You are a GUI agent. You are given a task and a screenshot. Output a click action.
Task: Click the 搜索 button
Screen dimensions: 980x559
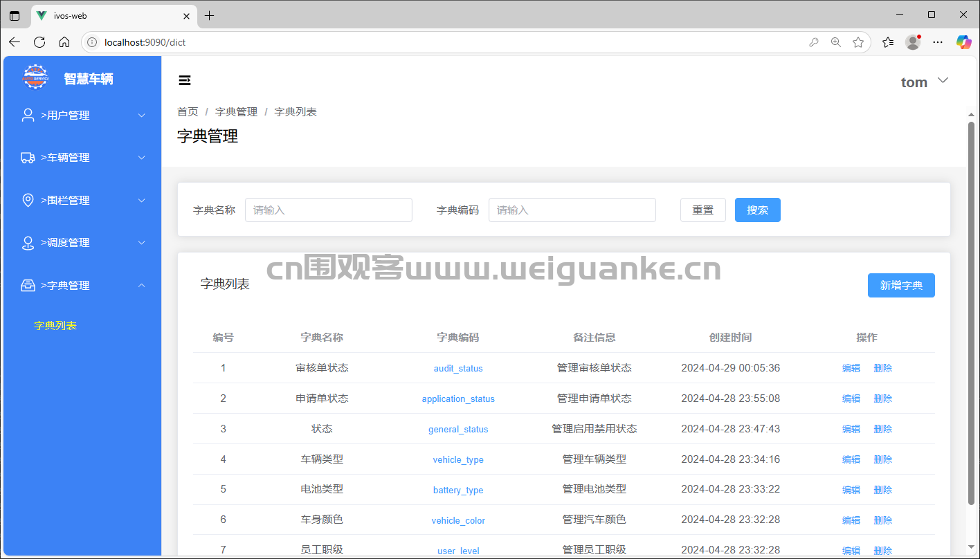click(x=758, y=210)
